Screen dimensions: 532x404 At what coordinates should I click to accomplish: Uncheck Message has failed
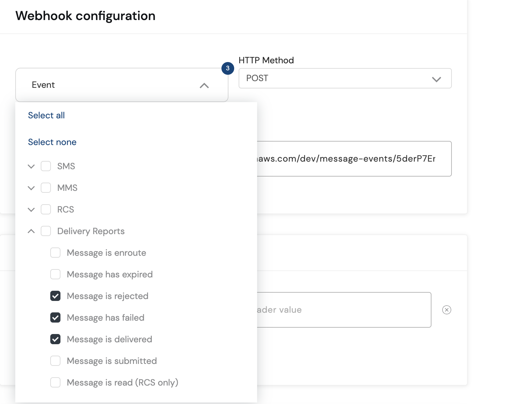pos(55,317)
